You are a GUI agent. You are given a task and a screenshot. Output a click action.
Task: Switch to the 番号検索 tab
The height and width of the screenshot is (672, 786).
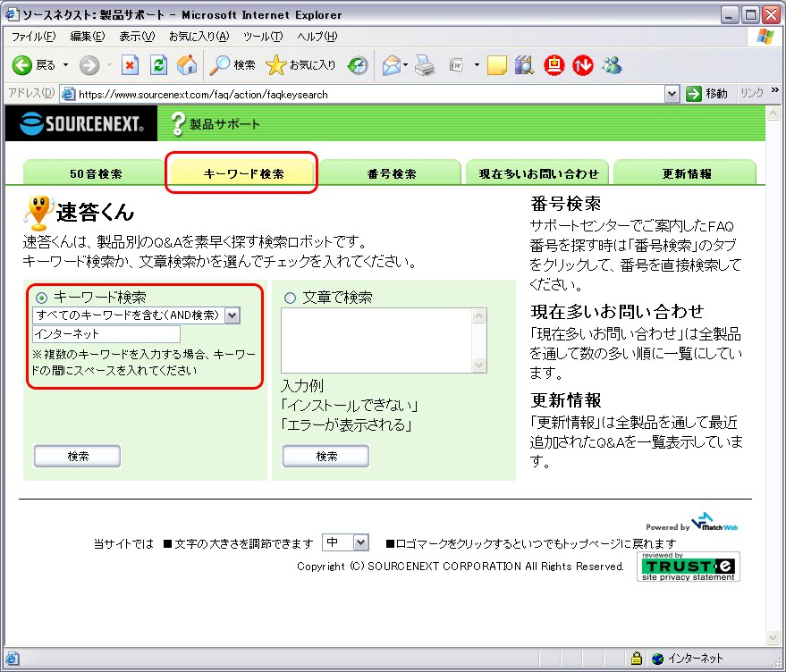point(391,172)
